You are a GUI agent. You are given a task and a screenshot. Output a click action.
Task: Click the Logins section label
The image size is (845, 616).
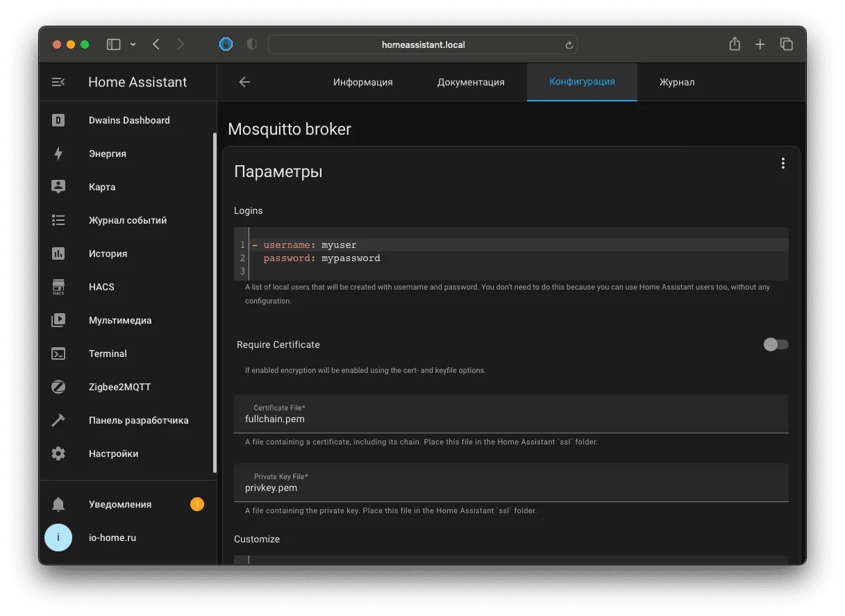(x=249, y=210)
